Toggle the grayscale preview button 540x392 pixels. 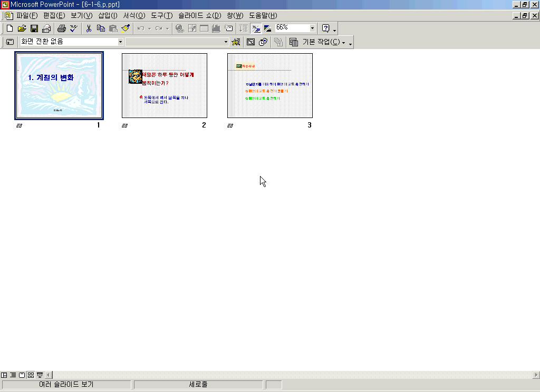267,28
